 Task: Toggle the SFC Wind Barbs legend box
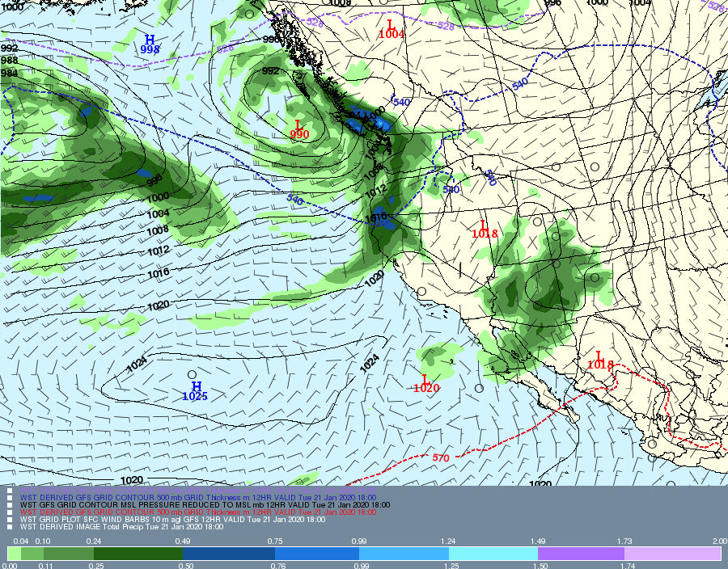(11, 520)
